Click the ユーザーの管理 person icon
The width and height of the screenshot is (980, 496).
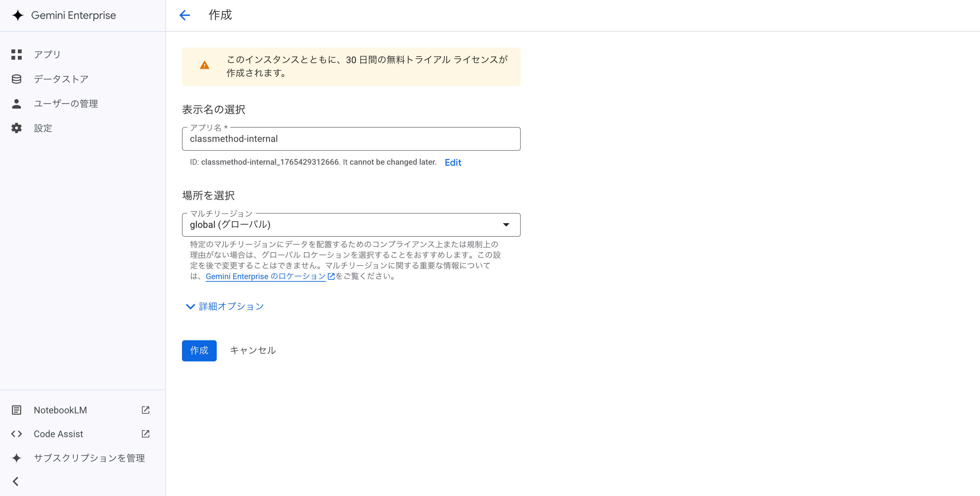pos(16,104)
